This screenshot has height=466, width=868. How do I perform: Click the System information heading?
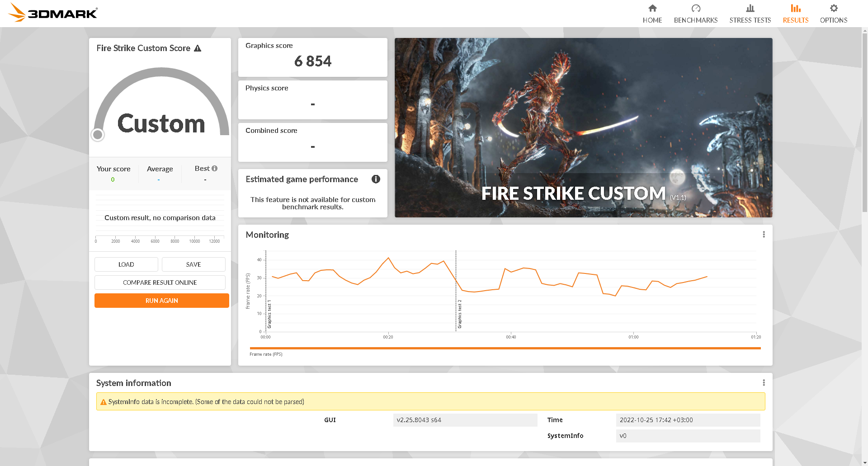pyautogui.click(x=134, y=383)
